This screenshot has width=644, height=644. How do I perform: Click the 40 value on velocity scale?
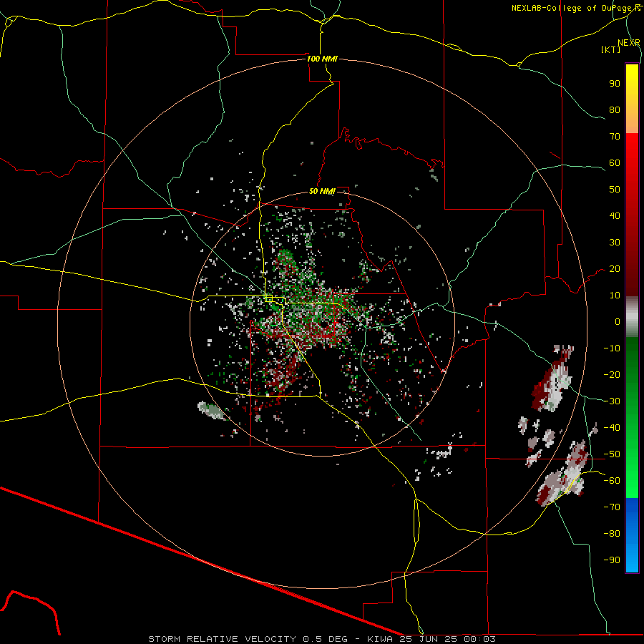pos(615,216)
